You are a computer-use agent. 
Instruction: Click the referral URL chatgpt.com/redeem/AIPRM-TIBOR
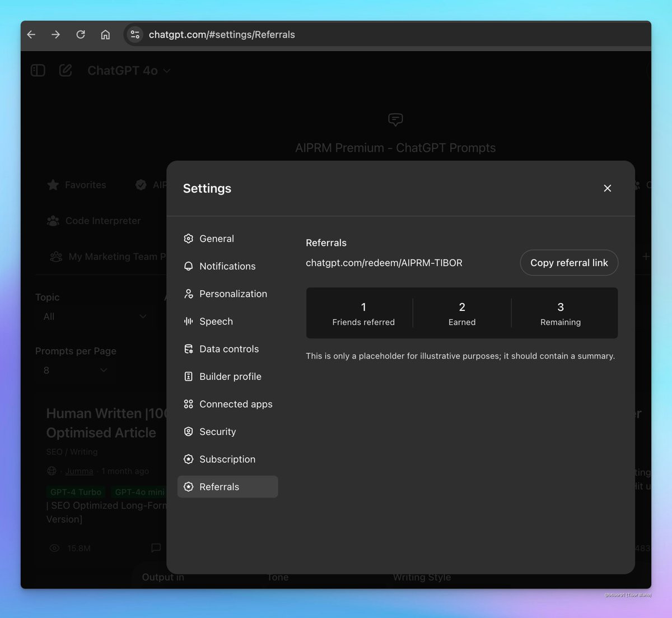[x=384, y=263]
